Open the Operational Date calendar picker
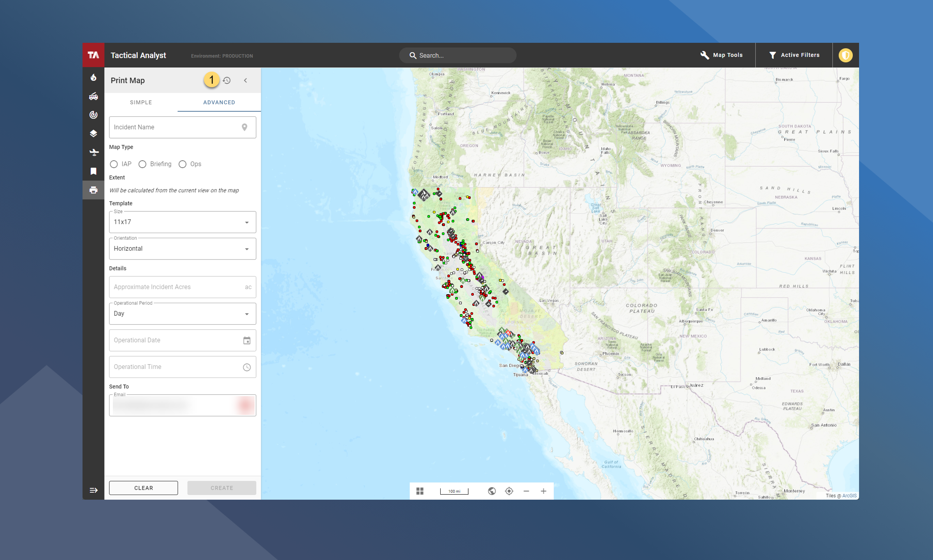Viewport: 933px width, 560px height. click(247, 341)
